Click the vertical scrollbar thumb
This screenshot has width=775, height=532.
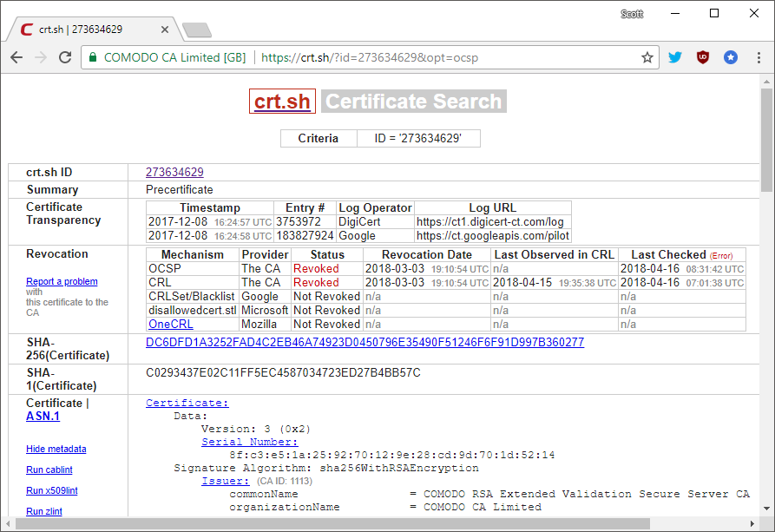[766, 140]
